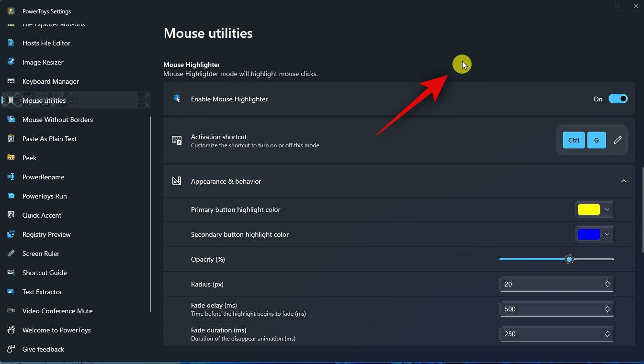
Task: Select PowerToys Run in sidebar
Action: (45, 196)
